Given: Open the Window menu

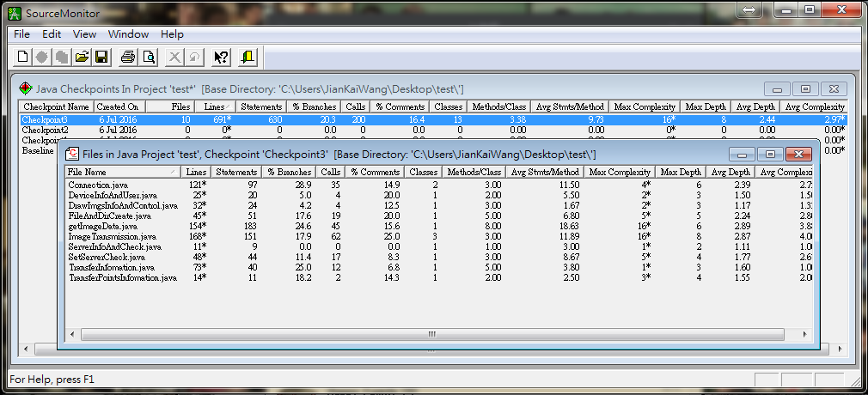Looking at the screenshot, I should (x=128, y=34).
